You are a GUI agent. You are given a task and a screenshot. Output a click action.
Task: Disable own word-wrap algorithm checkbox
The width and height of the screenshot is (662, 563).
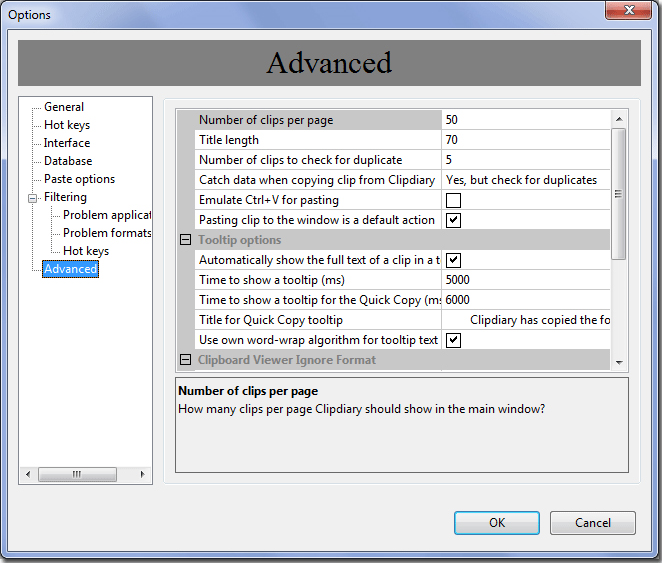tap(453, 340)
